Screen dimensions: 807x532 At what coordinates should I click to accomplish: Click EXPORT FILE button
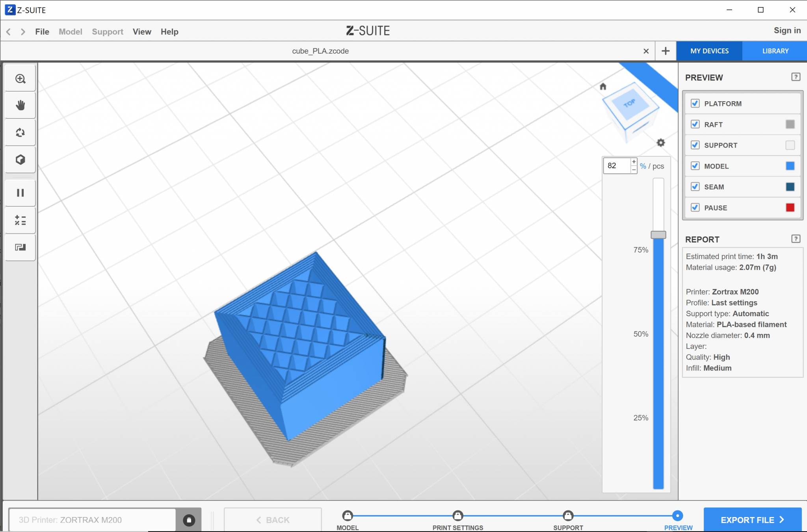[x=753, y=520]
